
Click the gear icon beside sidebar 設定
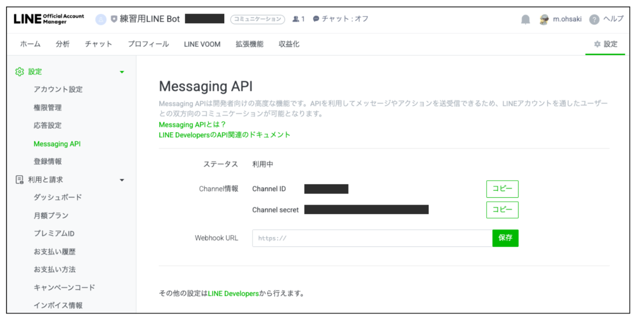coord(20,71)
